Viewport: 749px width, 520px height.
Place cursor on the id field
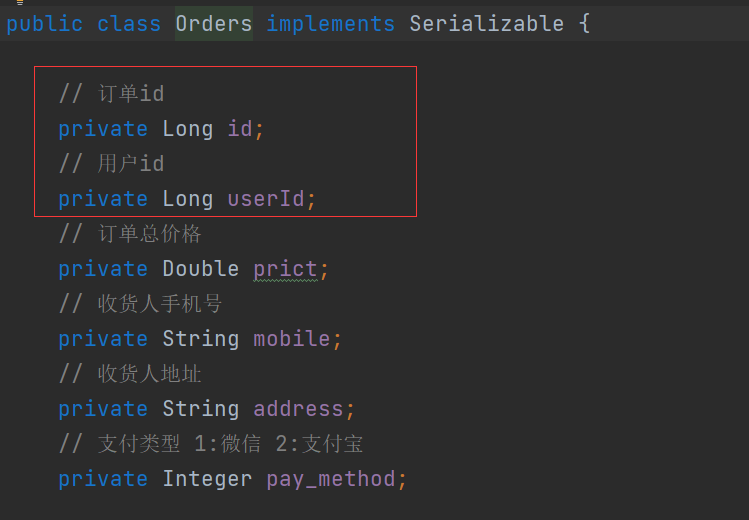240,129
